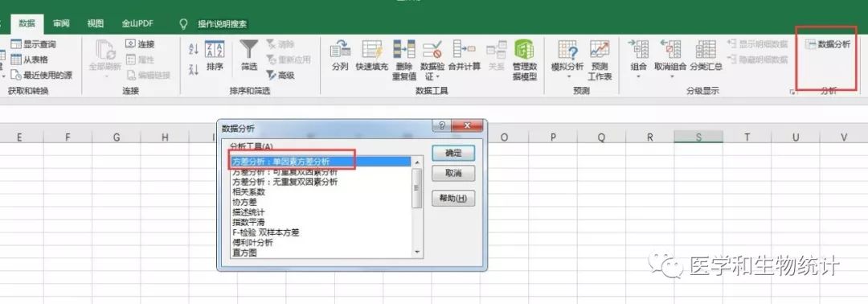Image resolution: width=868 pixels, height=304 pixels.
Task: Click the Help 帮助(H) button
Action: pos(452,198)
